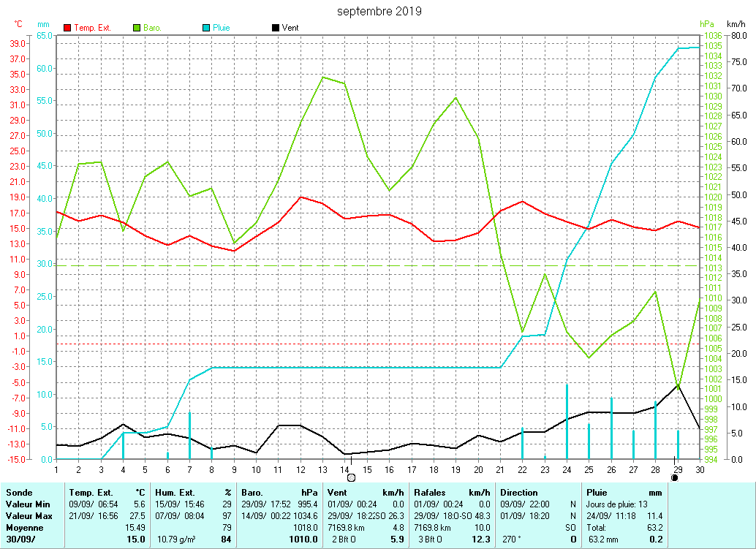The width and height of the screenshot is (756, 549).
Task: Click the 'Valeur Max' row label
Action: pyautogui.click(x=29, y=516)
